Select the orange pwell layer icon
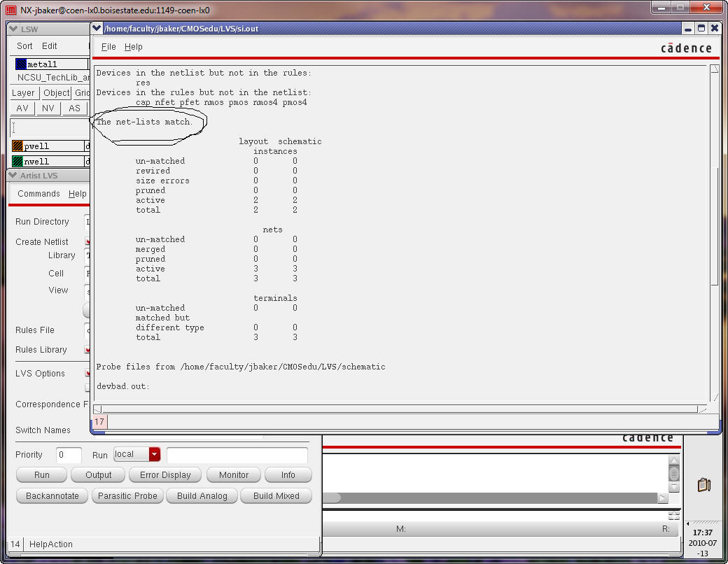 pos(18,146)
